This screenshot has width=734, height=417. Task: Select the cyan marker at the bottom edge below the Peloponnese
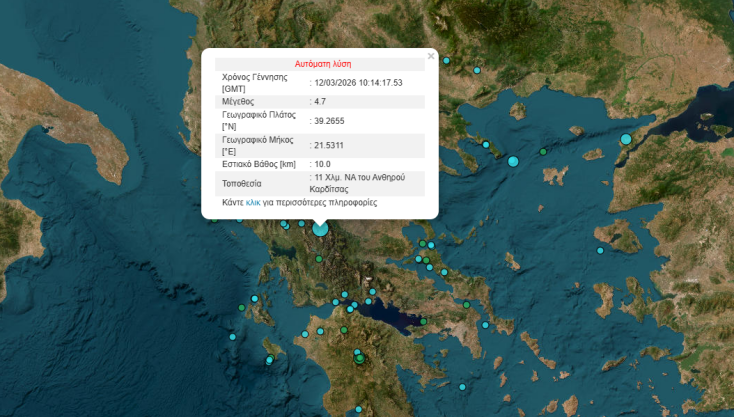pyautogui.click(x=358, y=409)
